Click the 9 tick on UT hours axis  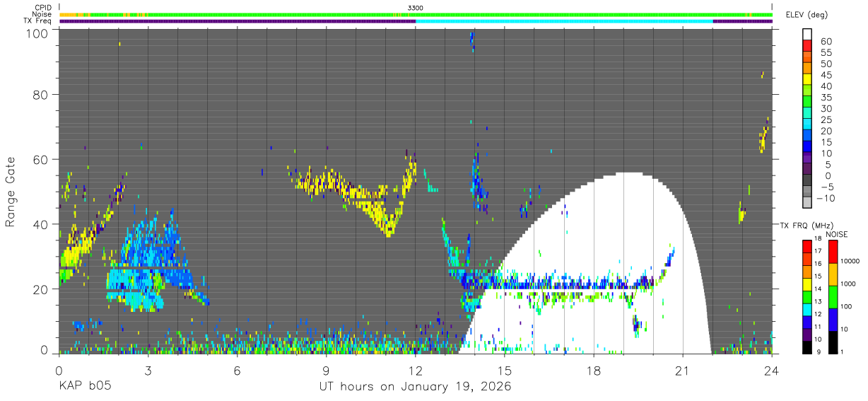click(326, 371)
